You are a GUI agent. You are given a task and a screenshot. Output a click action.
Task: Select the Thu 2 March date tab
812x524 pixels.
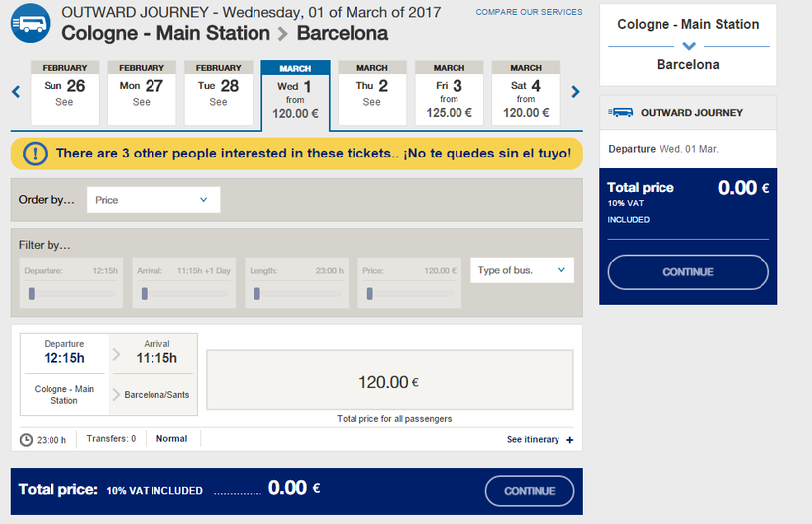pos(372,93)
